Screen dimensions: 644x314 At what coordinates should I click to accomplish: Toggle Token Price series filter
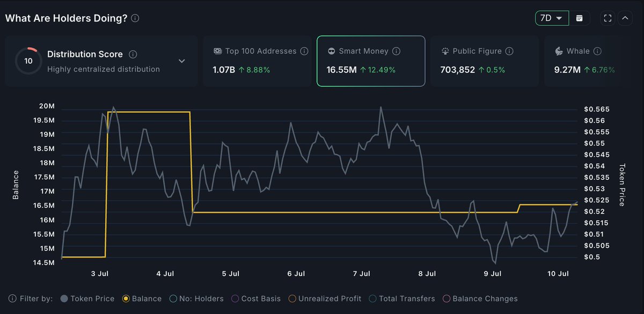tap(87, 298)
